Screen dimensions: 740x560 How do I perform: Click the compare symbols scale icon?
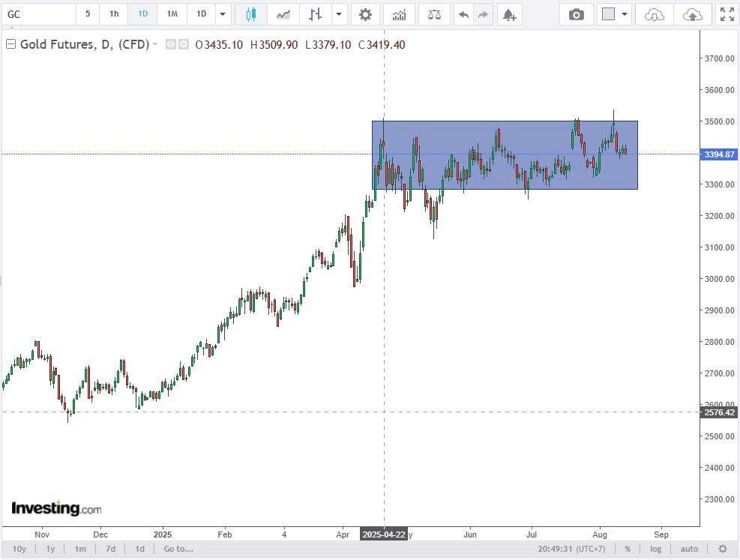coord(434,14)
